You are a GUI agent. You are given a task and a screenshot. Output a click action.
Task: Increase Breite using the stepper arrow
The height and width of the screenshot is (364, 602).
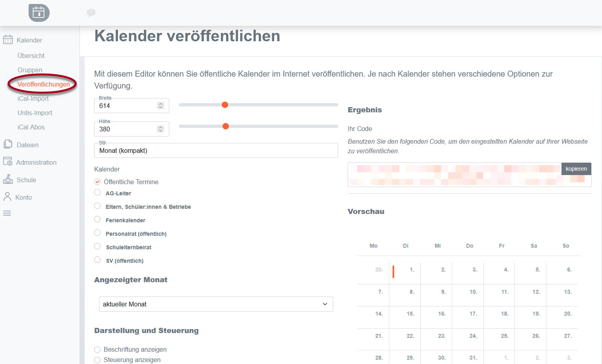pos(160,103)
